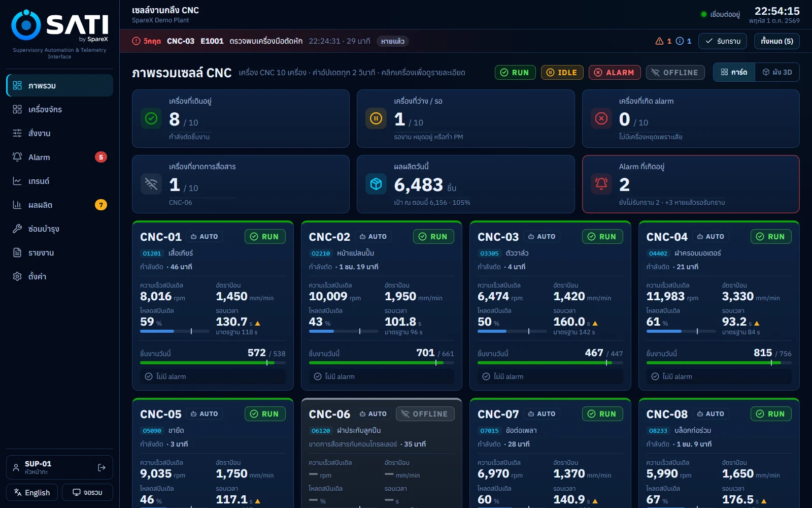Open CNC-01 machine card title
812x508 pixels.
click(x=161, y=237)
